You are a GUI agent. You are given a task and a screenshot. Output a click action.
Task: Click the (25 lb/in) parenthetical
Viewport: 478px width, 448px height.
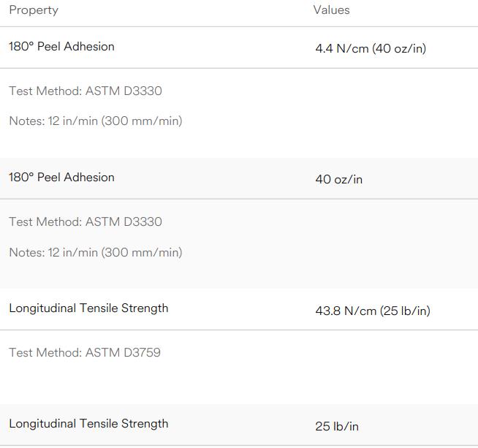coord(405,311)
